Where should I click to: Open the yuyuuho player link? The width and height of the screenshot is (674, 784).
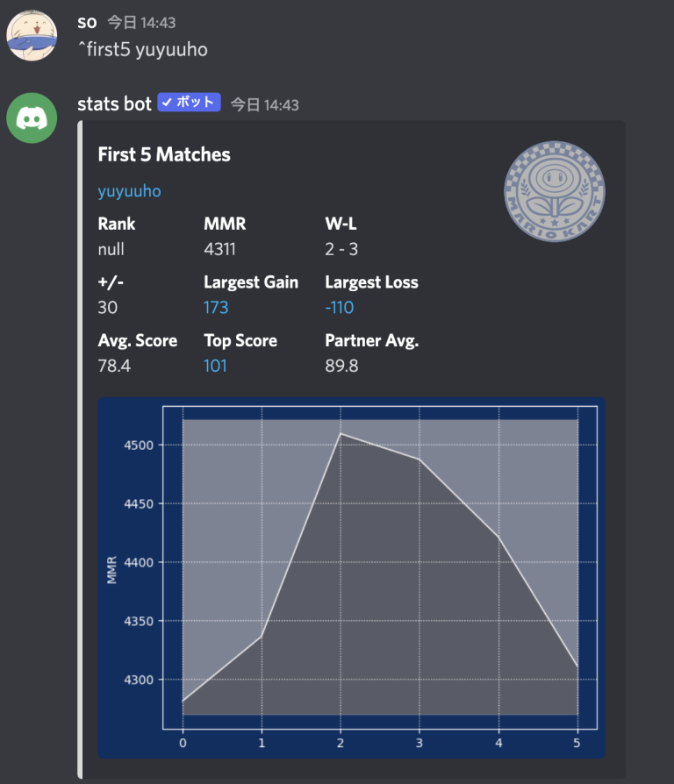[129, 191]
